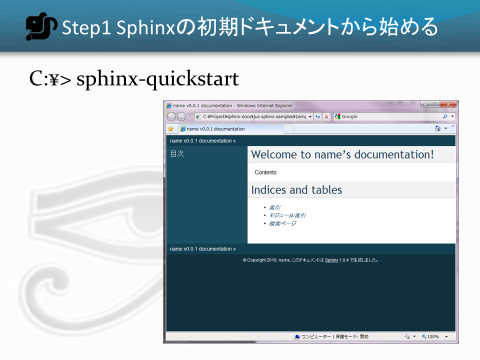
Task: Select the 'name v0.0.1 documentation' browser tab
Action: click(x=231, y=129)
